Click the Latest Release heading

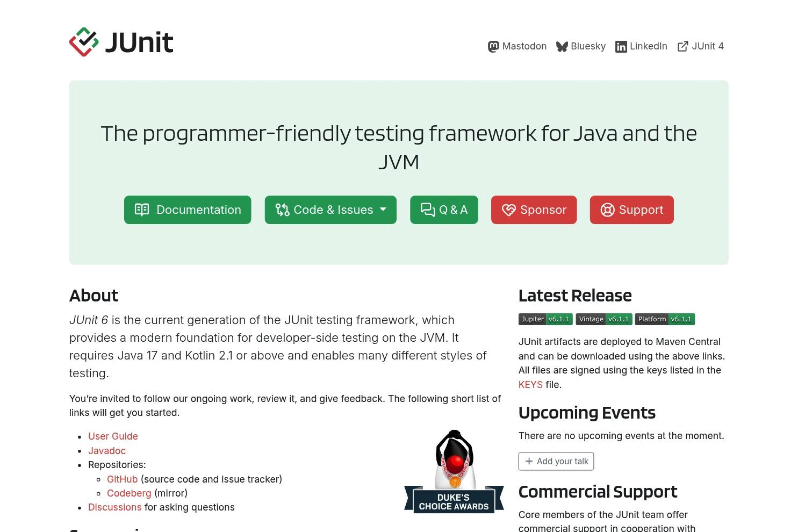point(575,296)
